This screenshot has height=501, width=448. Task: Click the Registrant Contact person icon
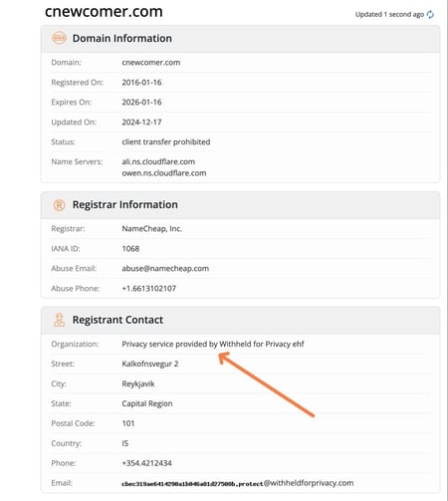pos(59,320)
